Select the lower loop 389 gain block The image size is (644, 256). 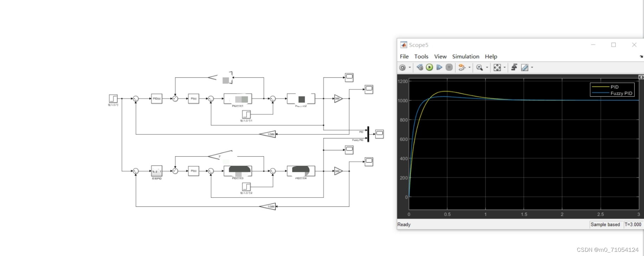pyautogui.click(x=338, y=171)
